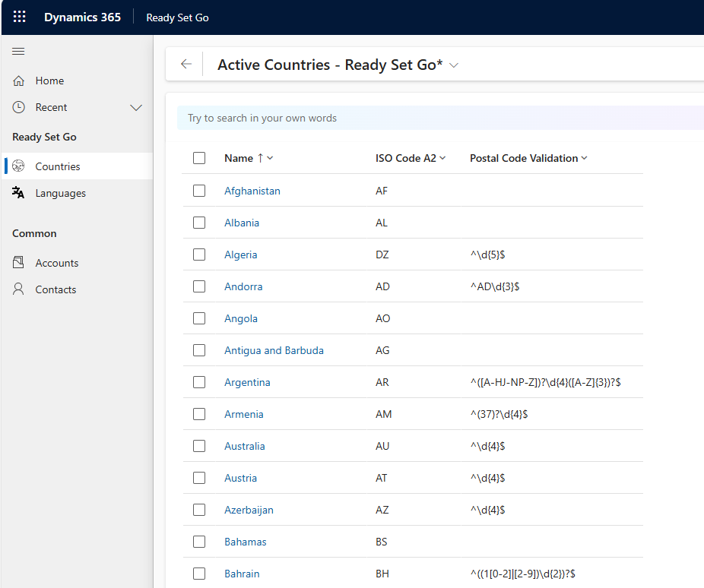
Task: Collapse the sidebar with the hamburger icon
Action: click(x=18, y=51)
